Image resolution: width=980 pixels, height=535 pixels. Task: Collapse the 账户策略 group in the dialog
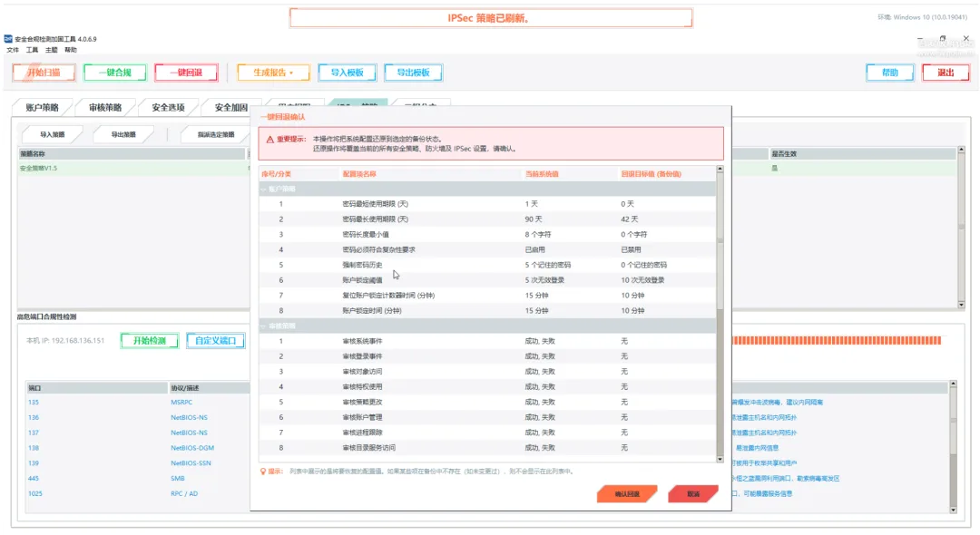click(x=263, y=190)
